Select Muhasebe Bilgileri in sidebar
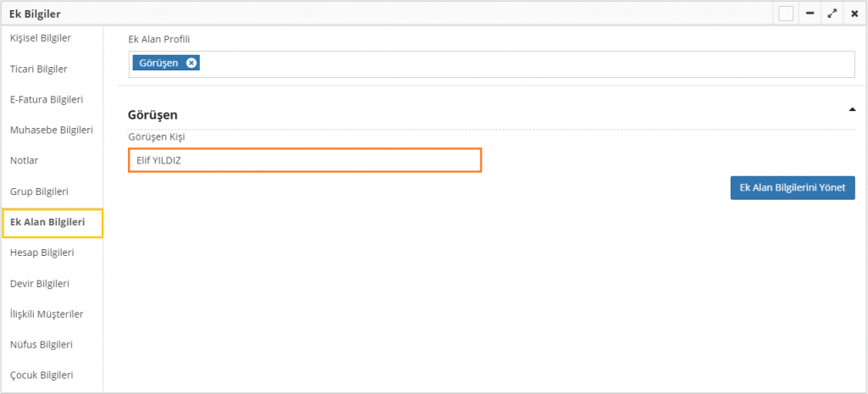Screen dimensions: 868x394 [51, 130]
